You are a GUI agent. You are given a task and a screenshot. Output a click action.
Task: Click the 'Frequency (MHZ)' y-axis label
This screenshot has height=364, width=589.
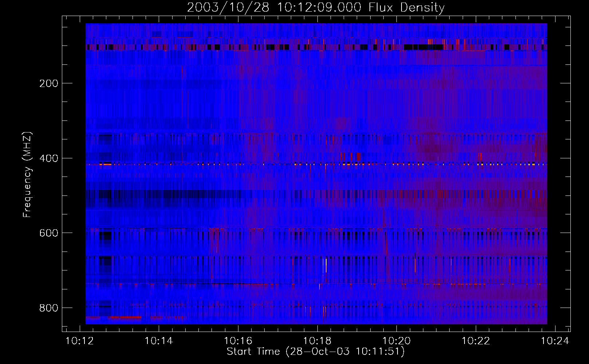[x=27, y=174]
